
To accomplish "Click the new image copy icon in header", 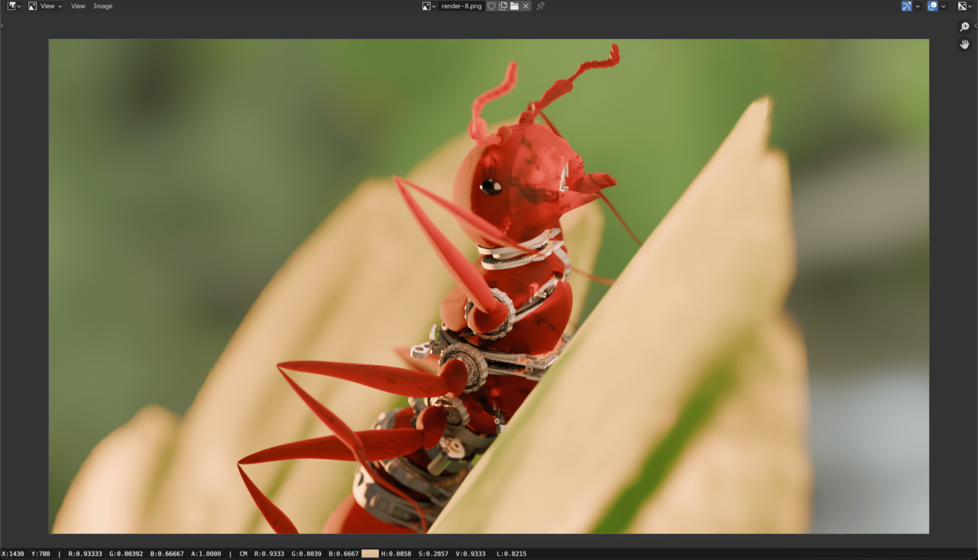I will pos(503,6).
